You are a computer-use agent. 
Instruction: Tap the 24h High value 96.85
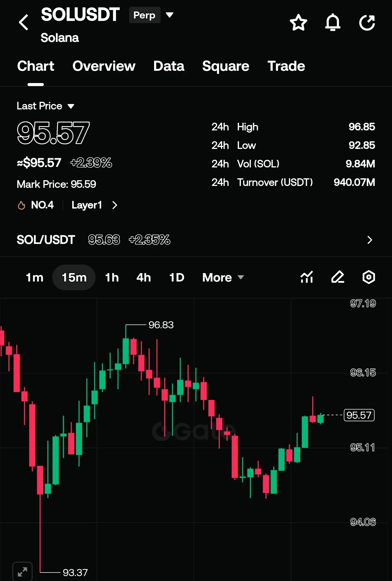point(362,127)
